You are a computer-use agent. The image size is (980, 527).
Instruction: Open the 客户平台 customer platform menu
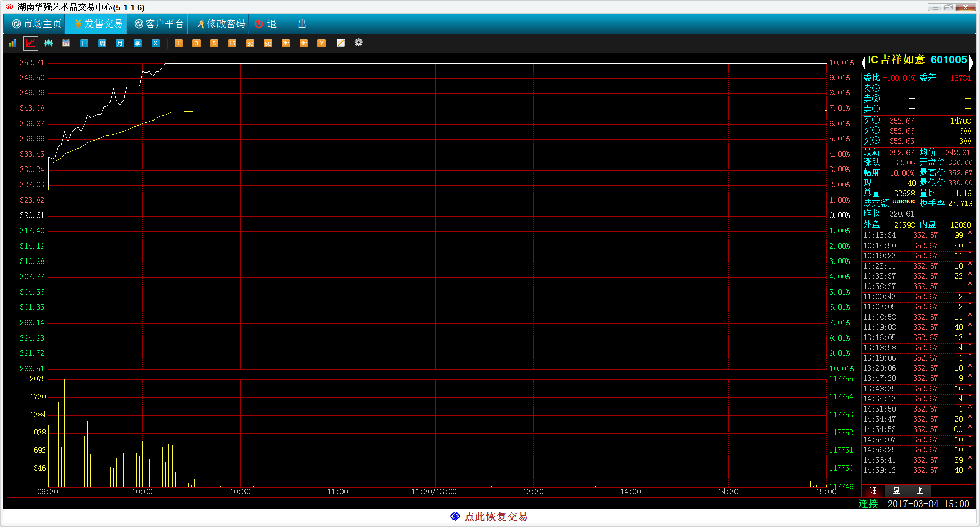point(159,24)
